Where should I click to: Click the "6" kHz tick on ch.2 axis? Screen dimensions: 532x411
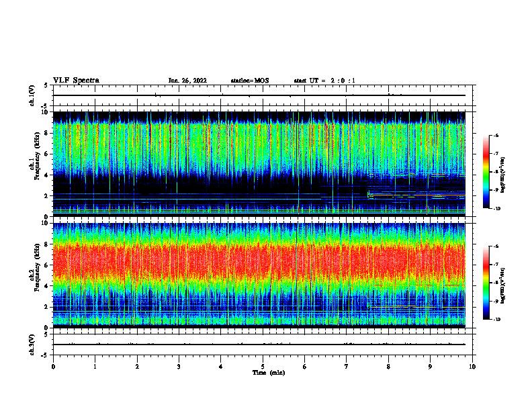pos(47,265)
